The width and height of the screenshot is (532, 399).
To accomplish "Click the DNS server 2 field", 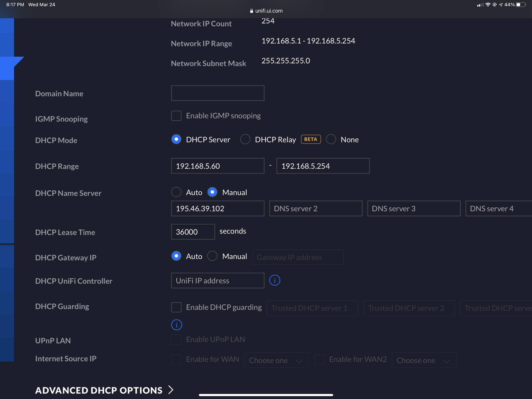I will click(x=315, y=208).
